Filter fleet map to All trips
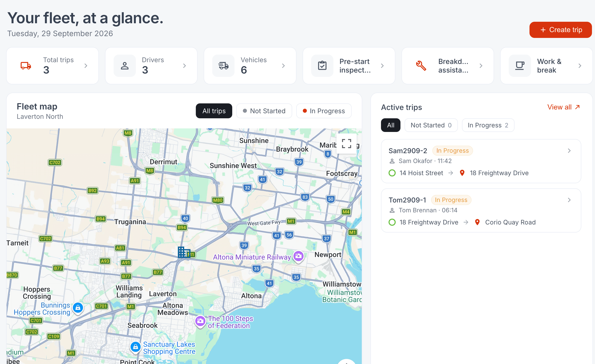Image resolution: width=595 pixels, height=364 pixels. click(214, 111)
